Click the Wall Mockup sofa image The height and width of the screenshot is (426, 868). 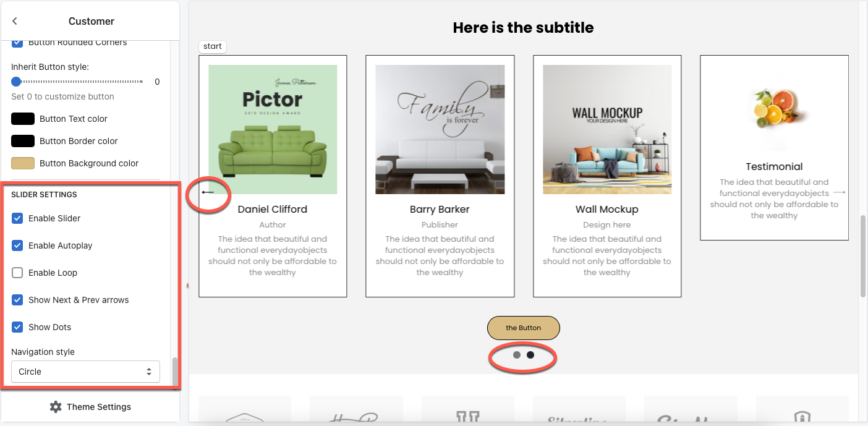tap(607, 129)
